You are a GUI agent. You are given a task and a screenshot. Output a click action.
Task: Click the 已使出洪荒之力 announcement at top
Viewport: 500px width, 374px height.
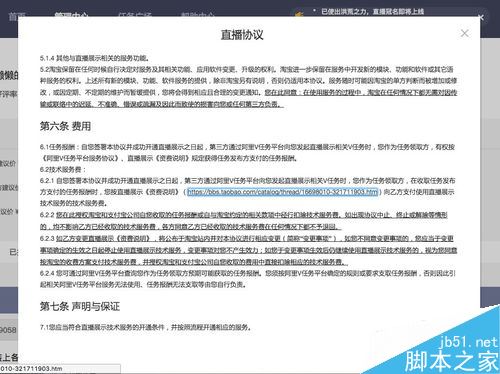[x=372, y=12]
